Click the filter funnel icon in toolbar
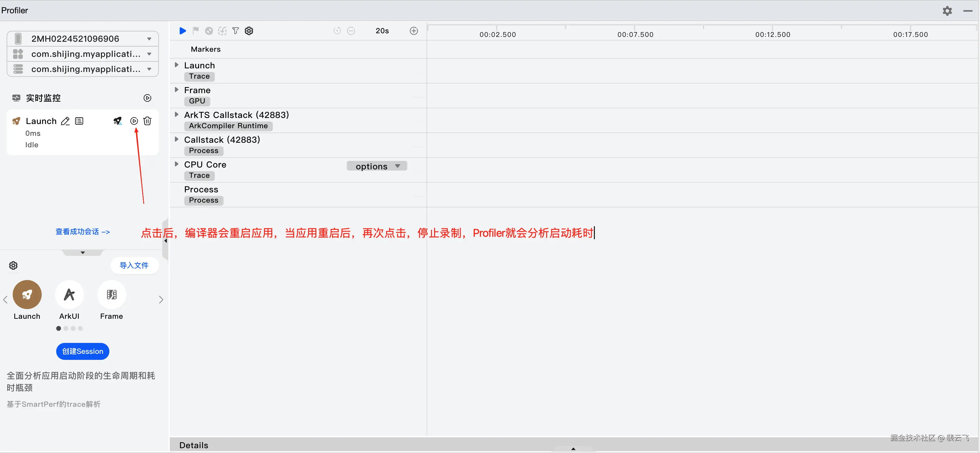 point(236,31)
